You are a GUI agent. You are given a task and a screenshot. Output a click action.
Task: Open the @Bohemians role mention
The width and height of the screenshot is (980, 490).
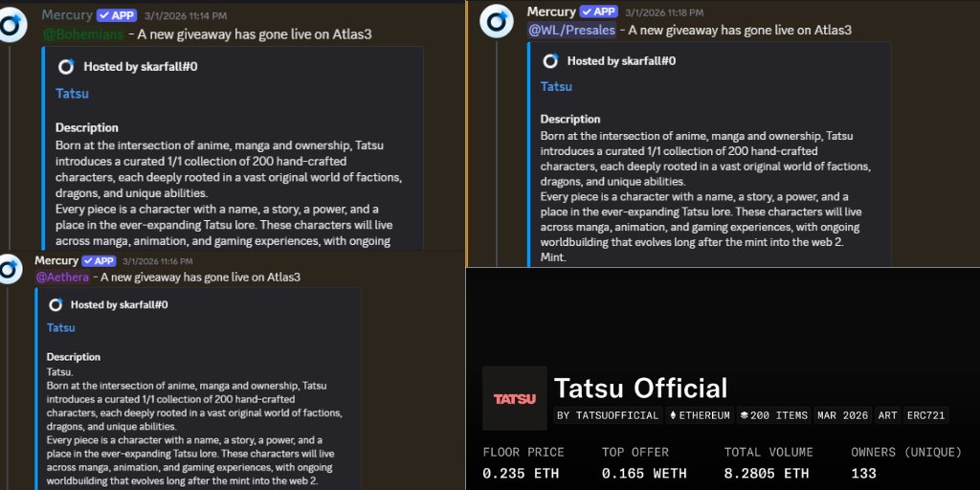83,34
